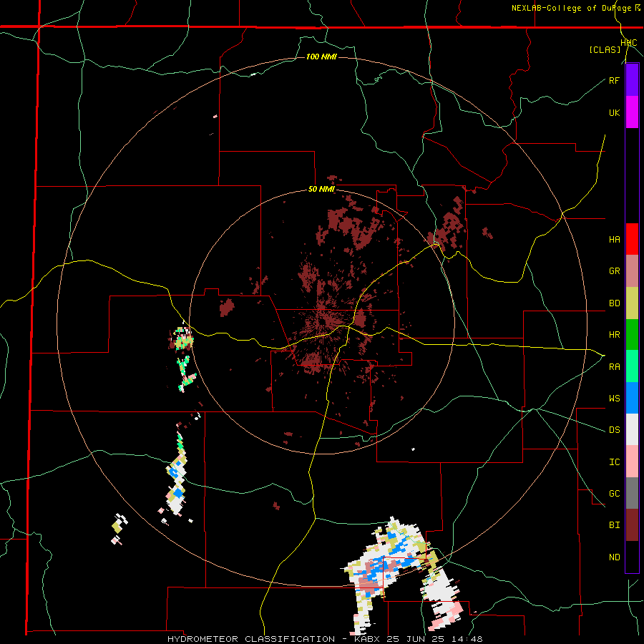Click the UK legend label
644x644 pixels.
click(x=614, y=112)
